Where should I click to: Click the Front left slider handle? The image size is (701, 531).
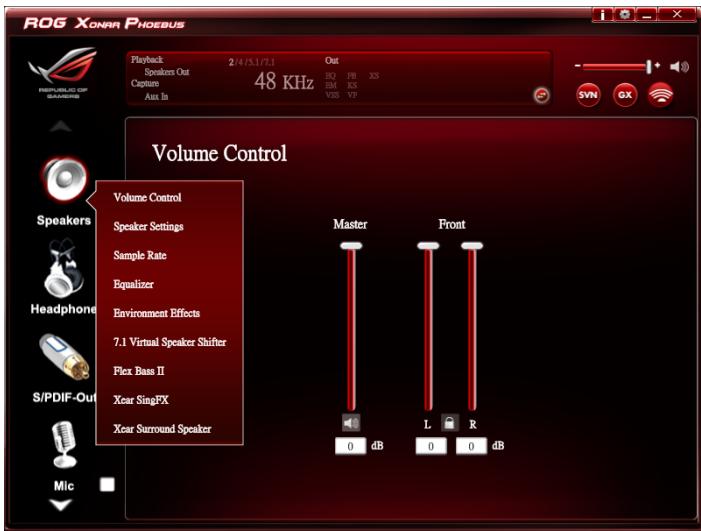coord(428,245)
